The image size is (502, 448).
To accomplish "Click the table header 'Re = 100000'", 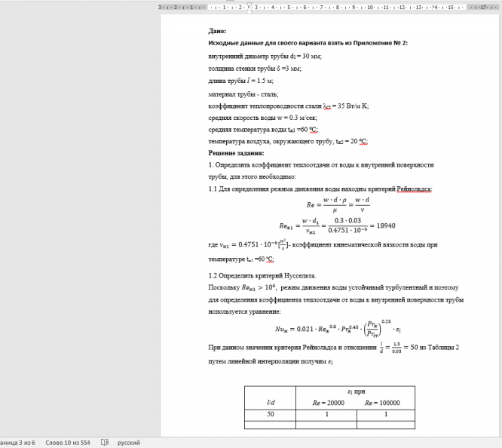I will pyautogui.click(x=382, y=403).
